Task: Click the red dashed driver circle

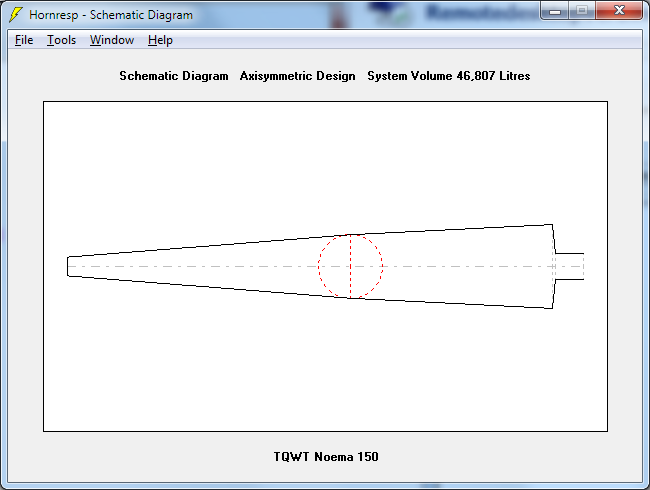Action: tap(350, 266)
